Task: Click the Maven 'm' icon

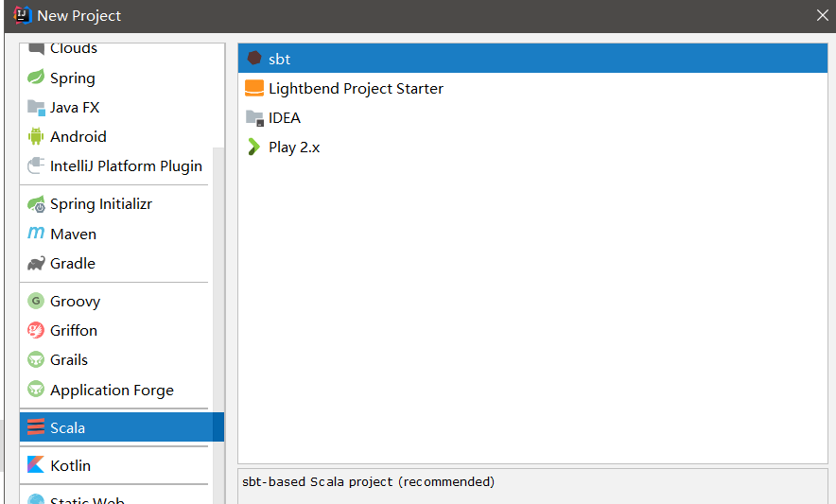Action: click(x=36, y=234)
